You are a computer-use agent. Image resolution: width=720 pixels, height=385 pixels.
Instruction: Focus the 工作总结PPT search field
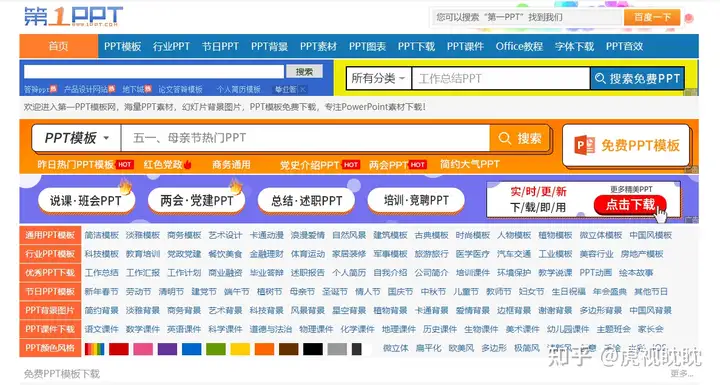click(501, 79)
